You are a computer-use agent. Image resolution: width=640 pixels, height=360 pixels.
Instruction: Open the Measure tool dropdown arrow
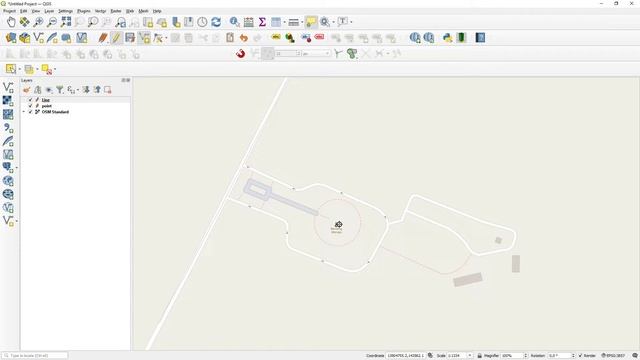(302, 22)
